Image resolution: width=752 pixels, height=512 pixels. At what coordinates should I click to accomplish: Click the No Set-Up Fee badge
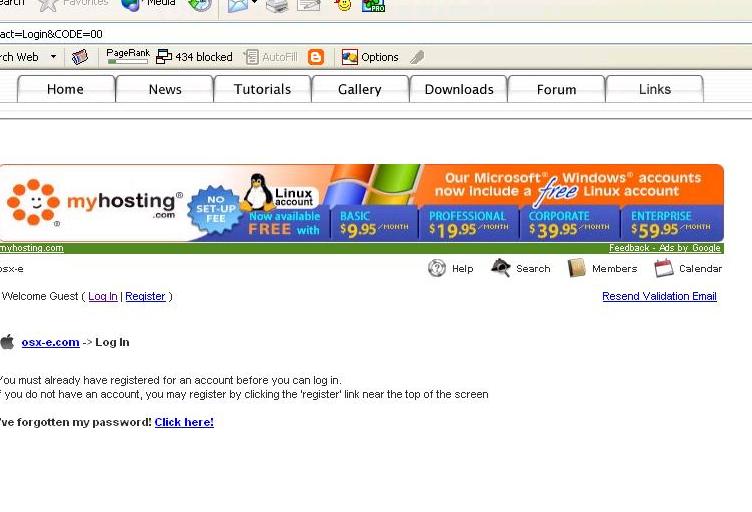(215, 209)
